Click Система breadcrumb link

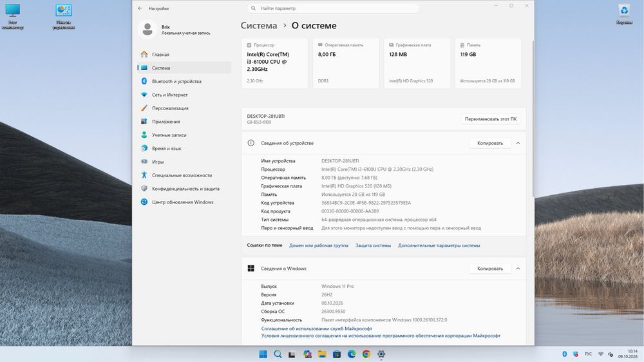[x=259, y=26]
